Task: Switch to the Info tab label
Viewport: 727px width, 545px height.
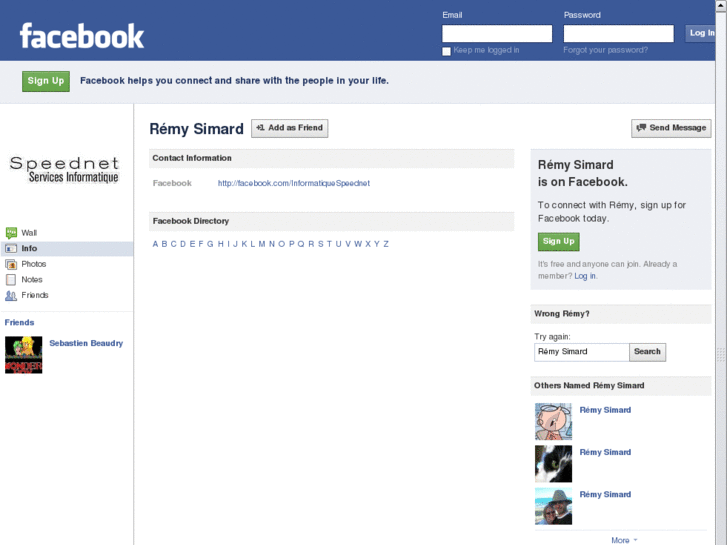Action: click(29, 249)
